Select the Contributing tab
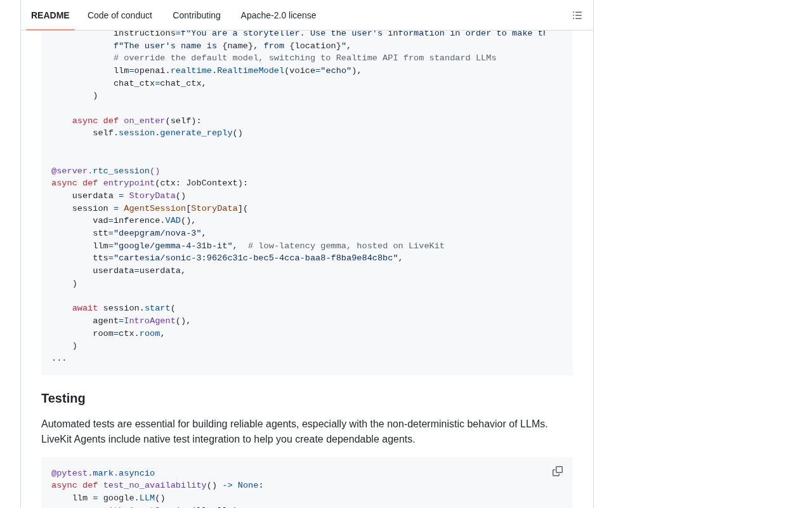Image resolution: width=812 pixels, height=508 pixels. (197, 15)
